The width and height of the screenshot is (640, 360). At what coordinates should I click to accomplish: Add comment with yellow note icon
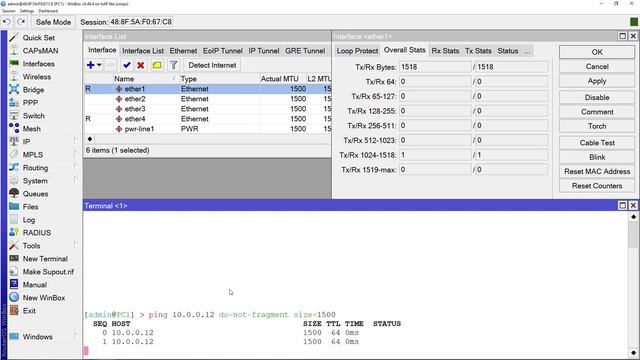(157, 65)
